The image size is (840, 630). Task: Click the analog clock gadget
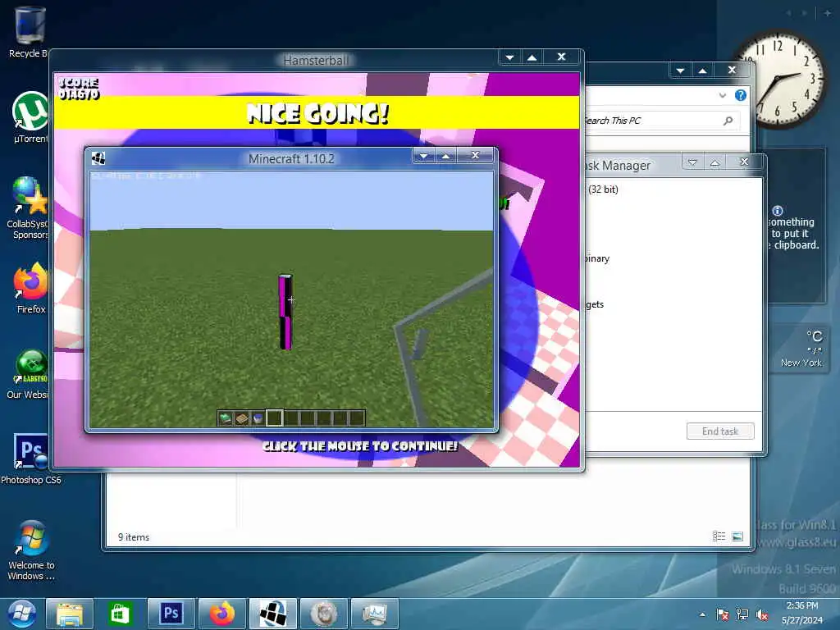tap(780, 79)
